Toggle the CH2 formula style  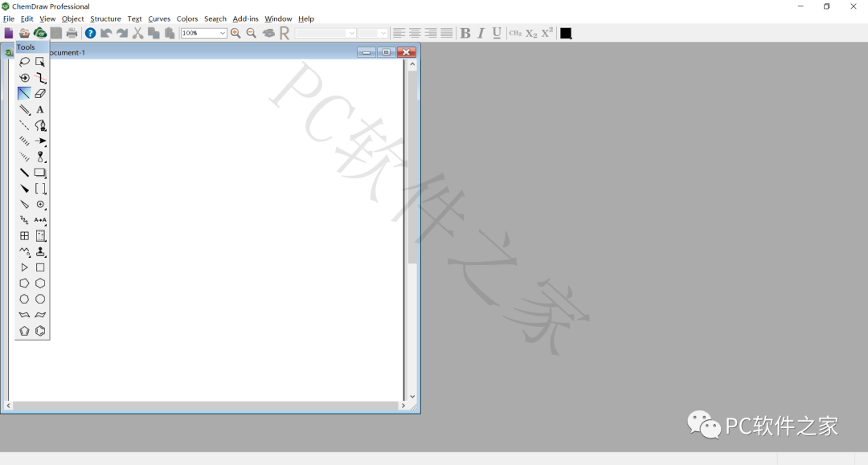[x=515, y=33]
